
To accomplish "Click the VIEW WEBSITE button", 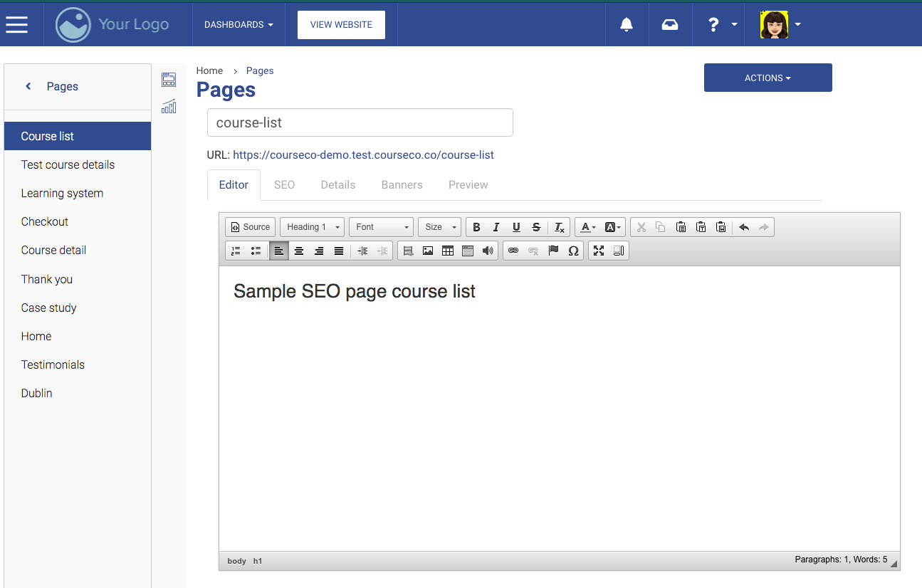I will (341, 25).
